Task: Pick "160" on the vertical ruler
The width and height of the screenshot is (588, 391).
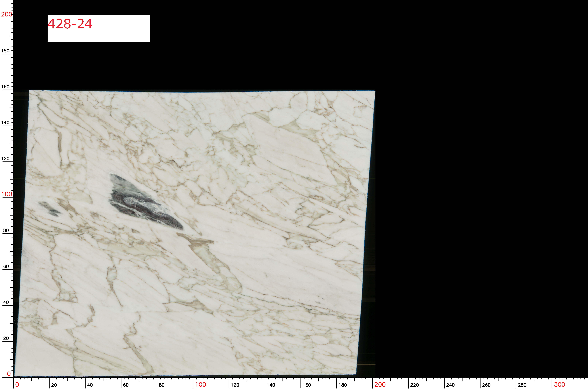Action: tap(5, 87)
